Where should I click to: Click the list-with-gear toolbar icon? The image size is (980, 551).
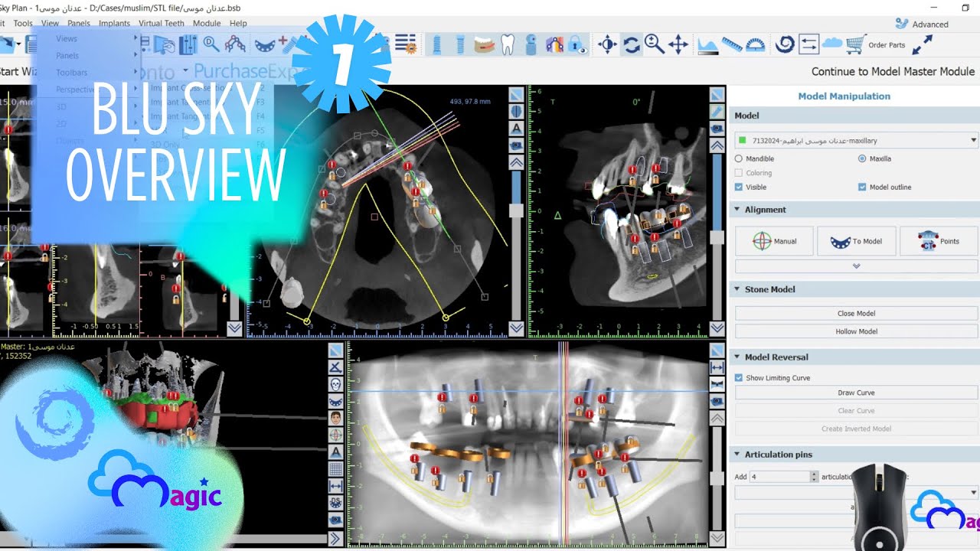tap(406, 44)
